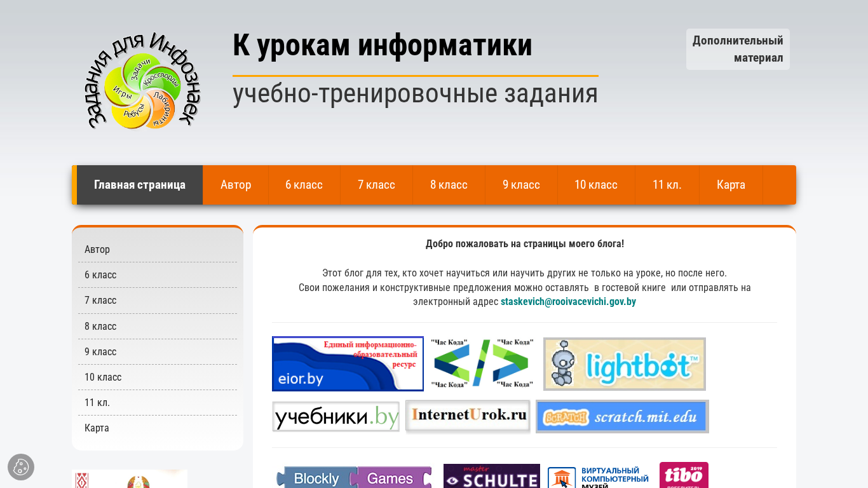
Task: Go to 7 класс in the orange navigation bar
Action: (376, 185)
